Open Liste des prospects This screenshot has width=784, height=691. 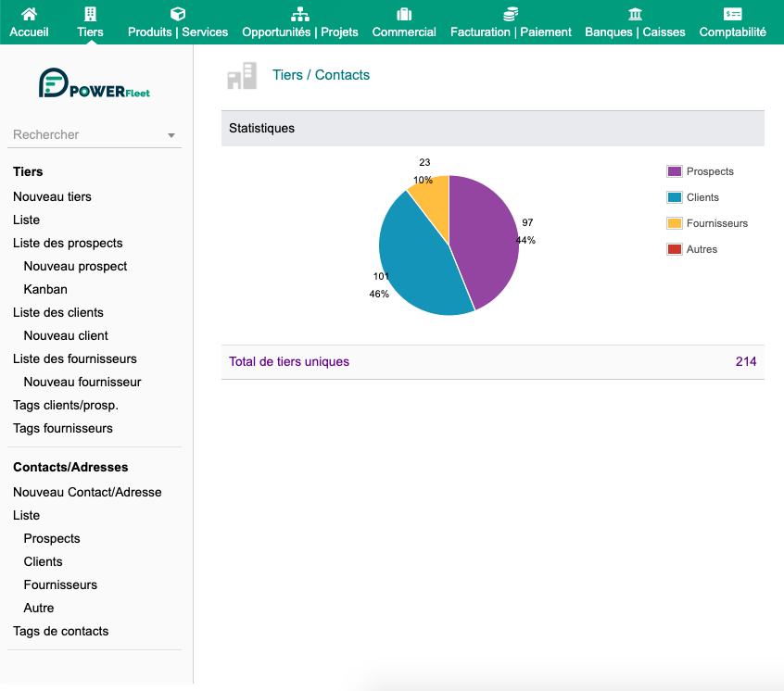click(68, 244)
